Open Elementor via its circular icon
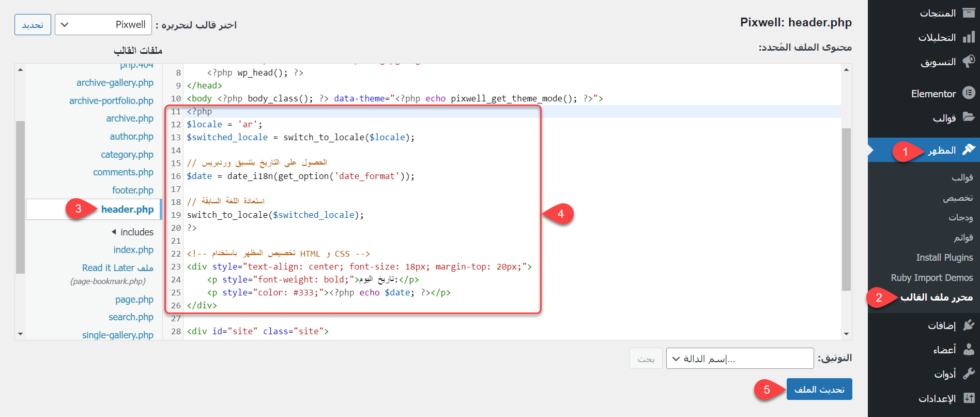This screenshot has height=417, width=980. coord(969,93)
